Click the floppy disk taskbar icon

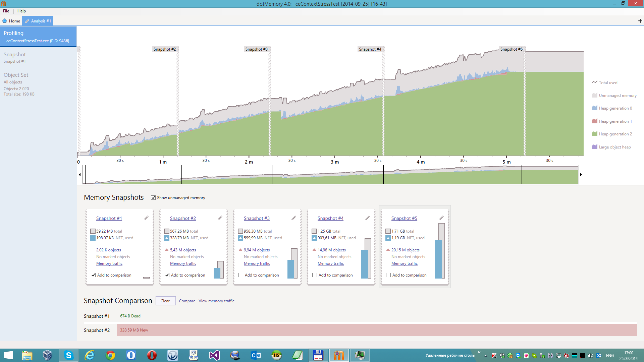tap(318, 355)
